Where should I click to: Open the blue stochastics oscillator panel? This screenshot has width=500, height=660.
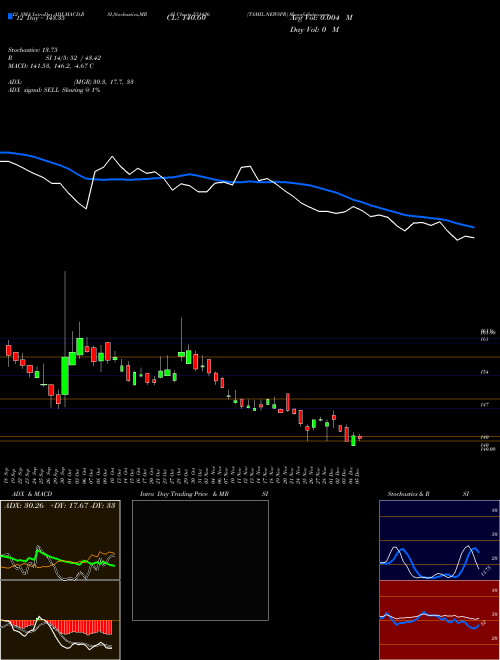(439, 540)
